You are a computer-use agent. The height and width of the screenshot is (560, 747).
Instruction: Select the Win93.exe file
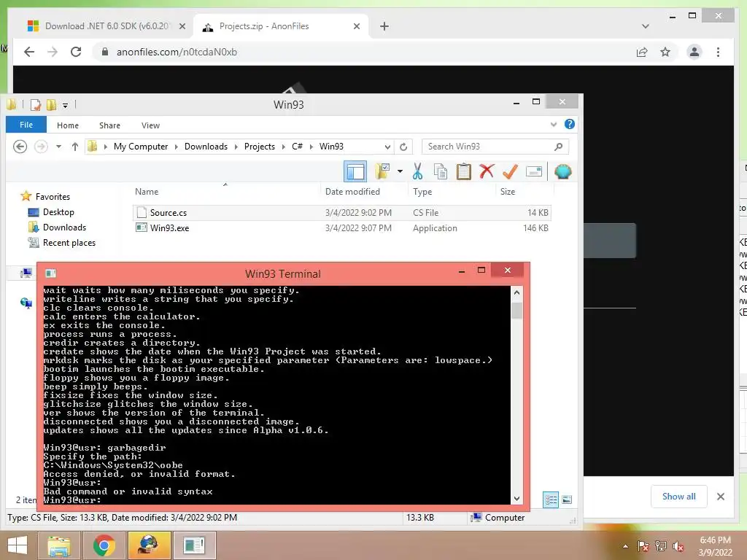(341, 228)
